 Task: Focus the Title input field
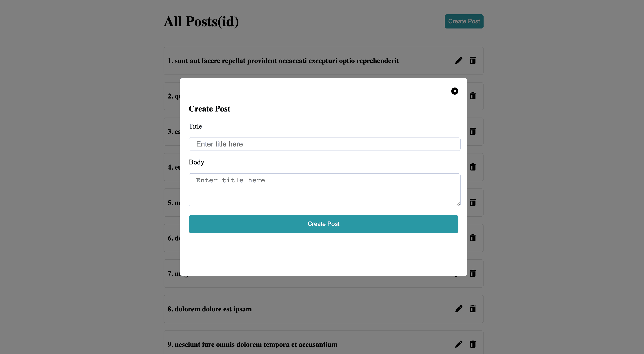coord(324,144)
